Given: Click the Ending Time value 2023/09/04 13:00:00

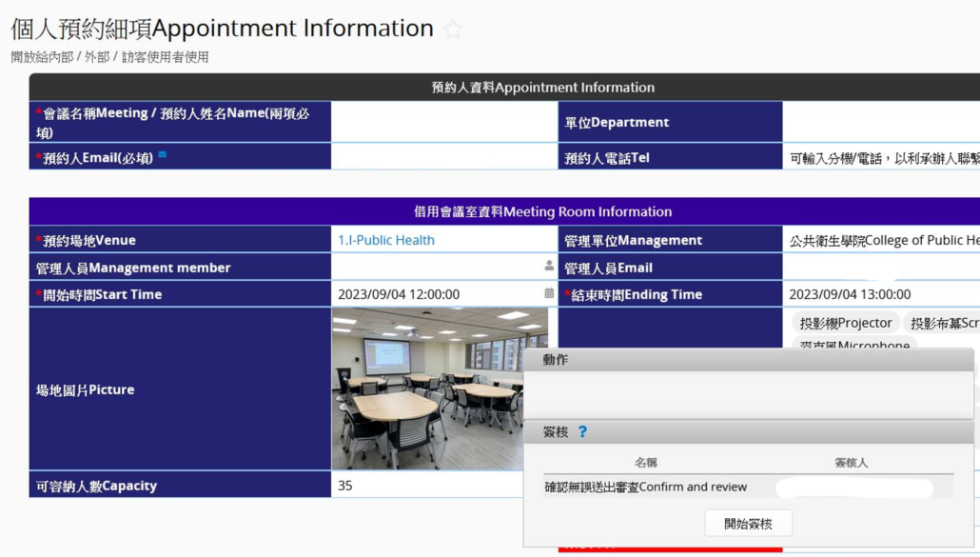Looking at the screenshot, I should [x=850, y=294].
